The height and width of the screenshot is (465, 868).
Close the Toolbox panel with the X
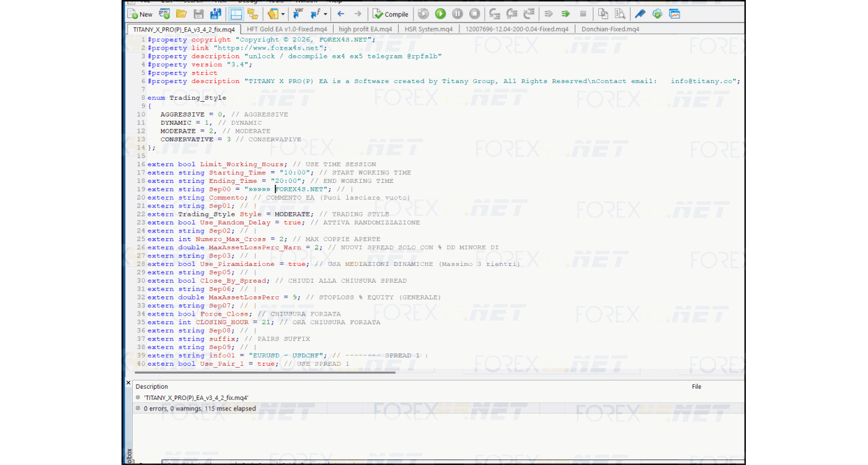coord(128,383)
